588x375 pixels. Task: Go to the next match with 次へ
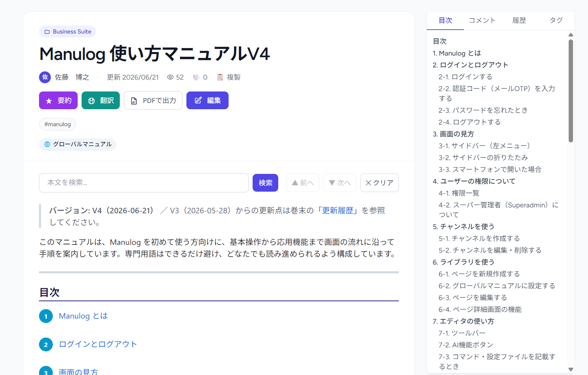click(x=340, y=183)
